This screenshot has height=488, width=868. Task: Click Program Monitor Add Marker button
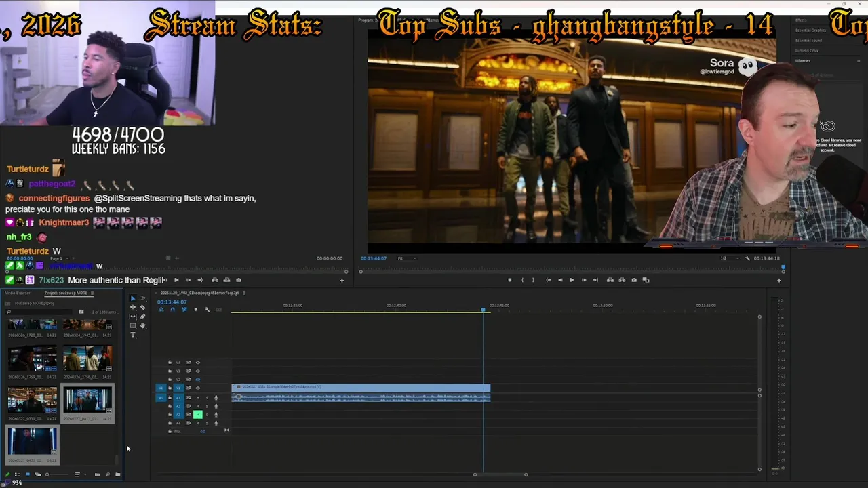pos(510,280)
